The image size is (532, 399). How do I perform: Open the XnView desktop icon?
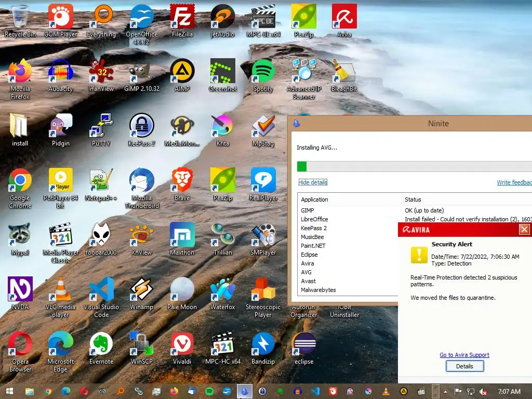[x=141, y=239]
